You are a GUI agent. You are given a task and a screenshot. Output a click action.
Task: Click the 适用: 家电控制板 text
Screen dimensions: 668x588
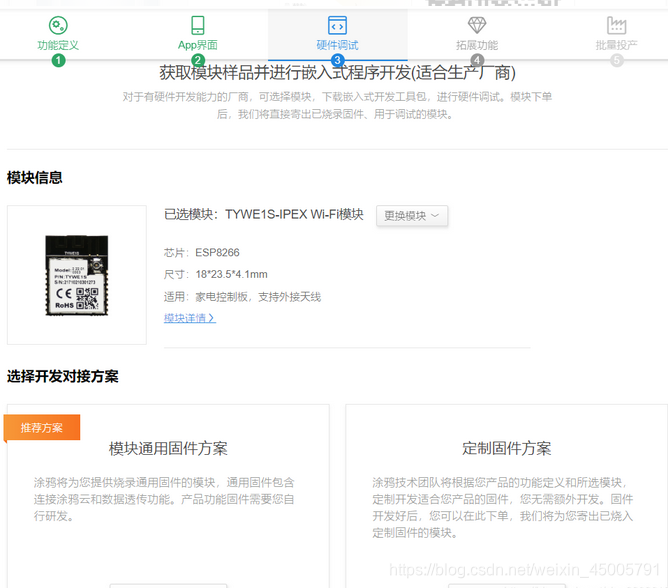[x=242, y=297]
